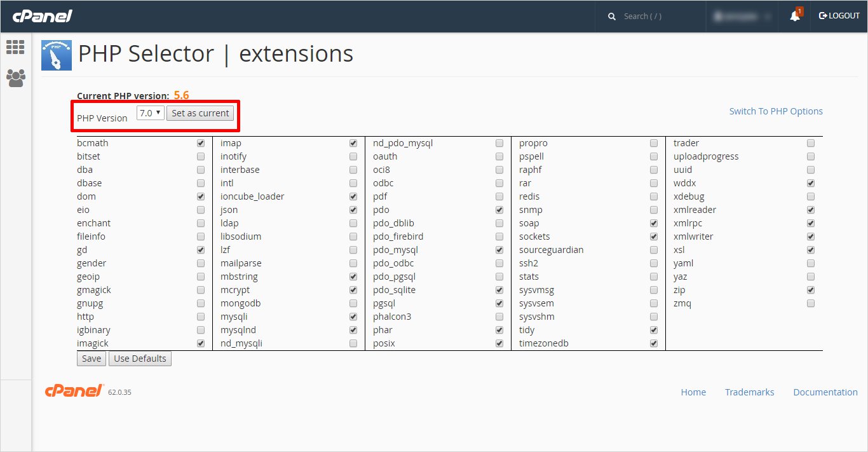Click the footer cPanel logo
868x452 pixels.
74,392
